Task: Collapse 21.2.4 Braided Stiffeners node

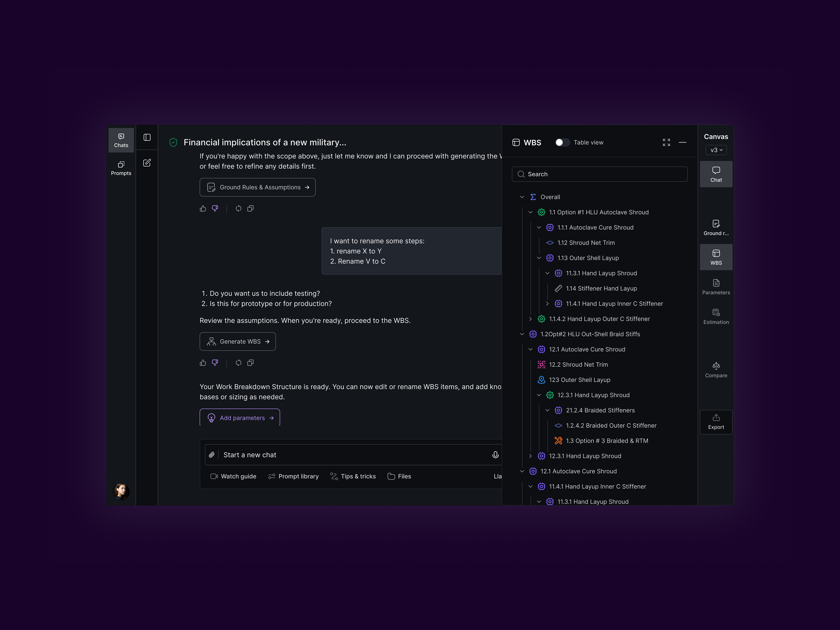Action: coord(547,410)
